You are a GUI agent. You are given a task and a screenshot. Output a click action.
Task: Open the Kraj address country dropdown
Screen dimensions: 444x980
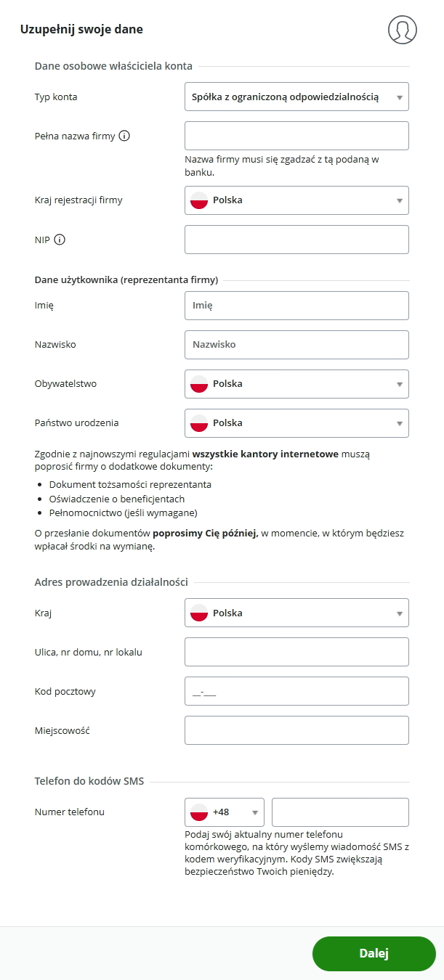pos(296,613)
